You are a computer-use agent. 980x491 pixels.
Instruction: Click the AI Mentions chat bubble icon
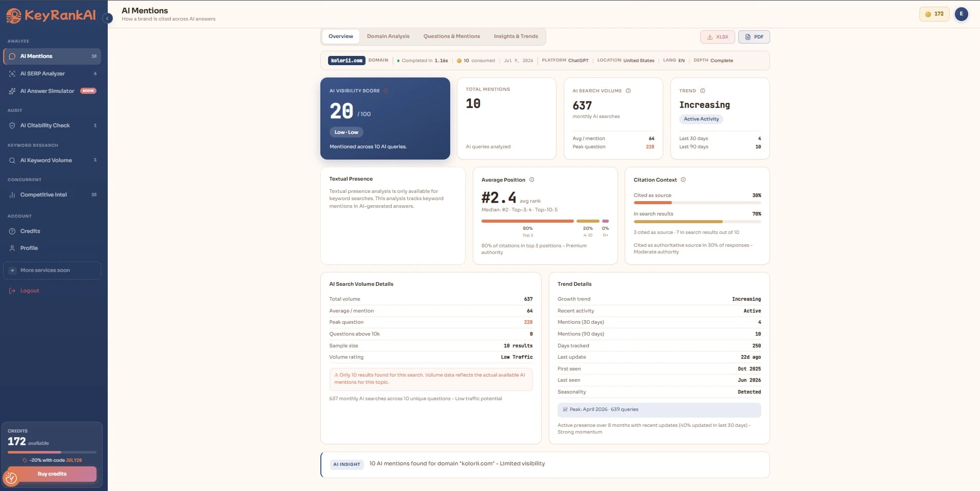12,56
